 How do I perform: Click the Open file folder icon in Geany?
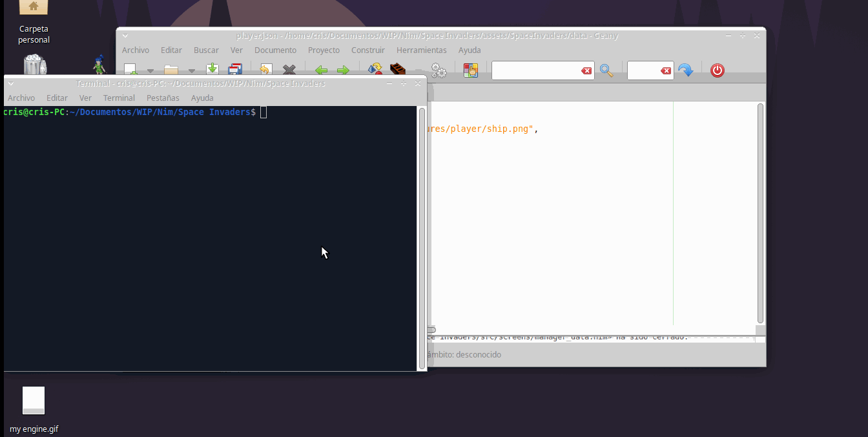(171, 69)
